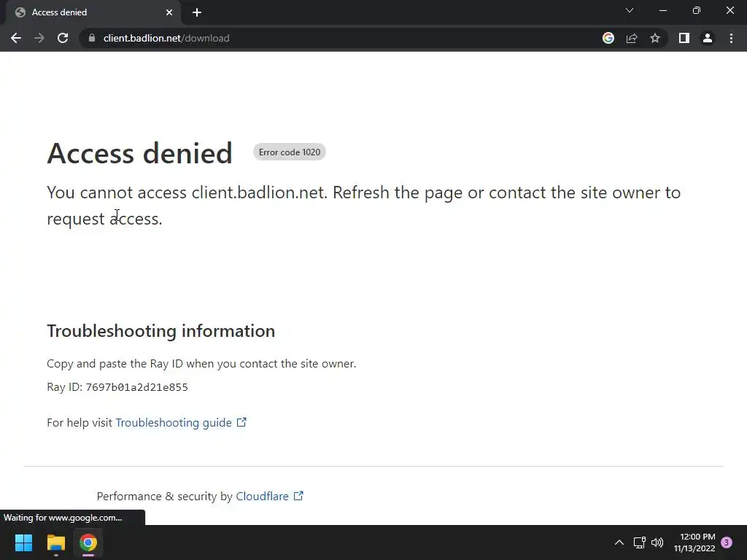
Task: Open the Google icon in address bar
Action: [x=608, y=38]
